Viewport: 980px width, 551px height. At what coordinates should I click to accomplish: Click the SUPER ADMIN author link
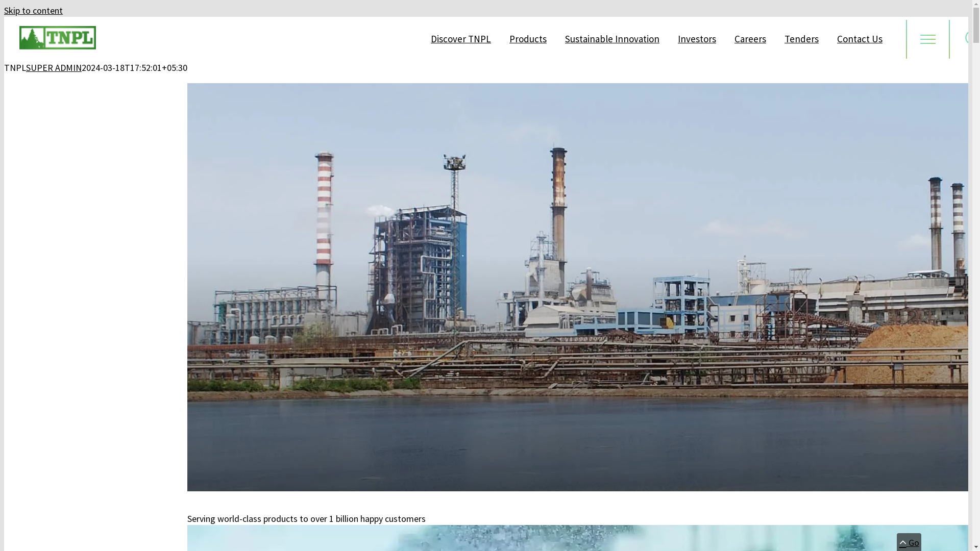(54, 67)
